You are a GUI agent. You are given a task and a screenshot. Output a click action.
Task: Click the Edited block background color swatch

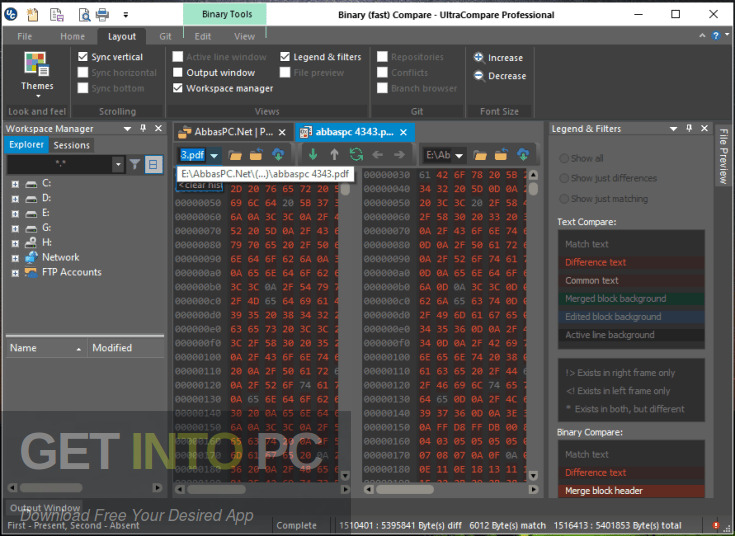pos(631,317)
